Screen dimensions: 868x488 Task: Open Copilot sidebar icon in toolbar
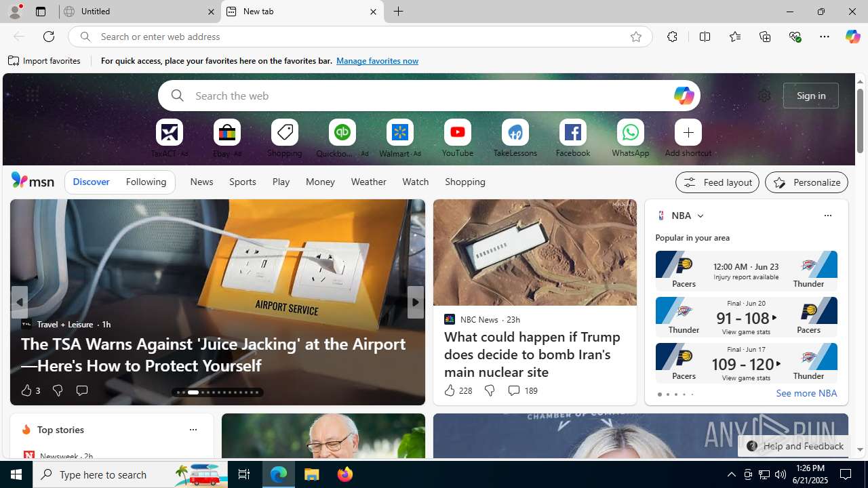coord(852,37)
